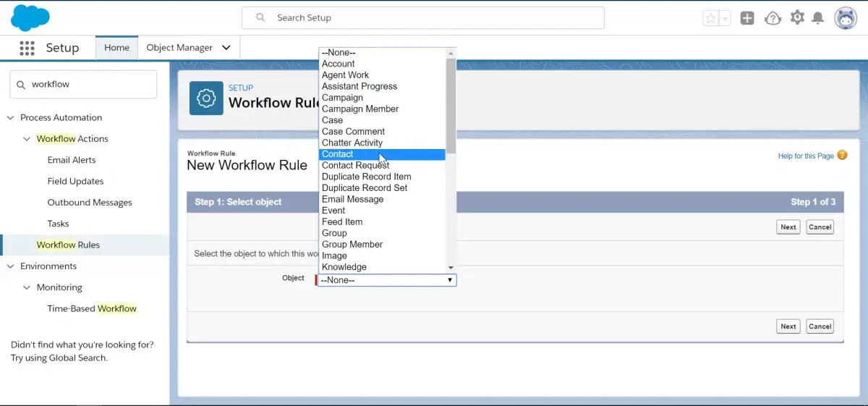Viewport: 868px width, 406px height.
Task: Click the object list scroll up arrow
Action: click(x=451, y=53)
